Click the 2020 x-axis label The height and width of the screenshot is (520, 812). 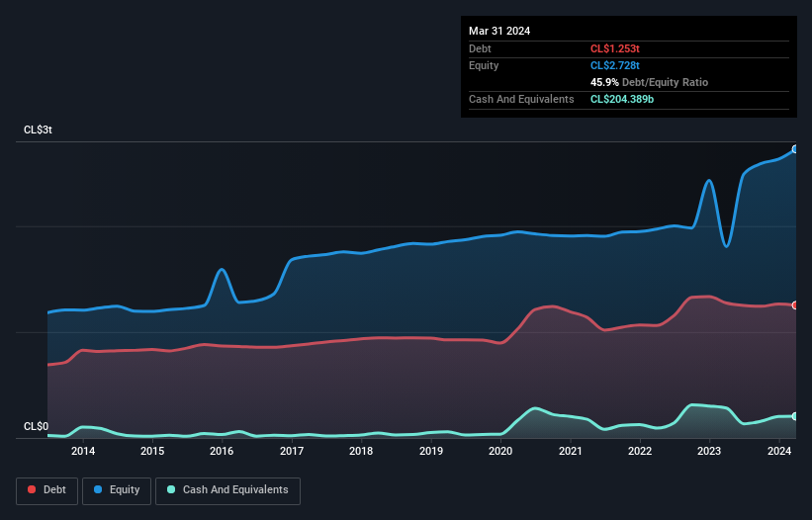click(500, 451)
